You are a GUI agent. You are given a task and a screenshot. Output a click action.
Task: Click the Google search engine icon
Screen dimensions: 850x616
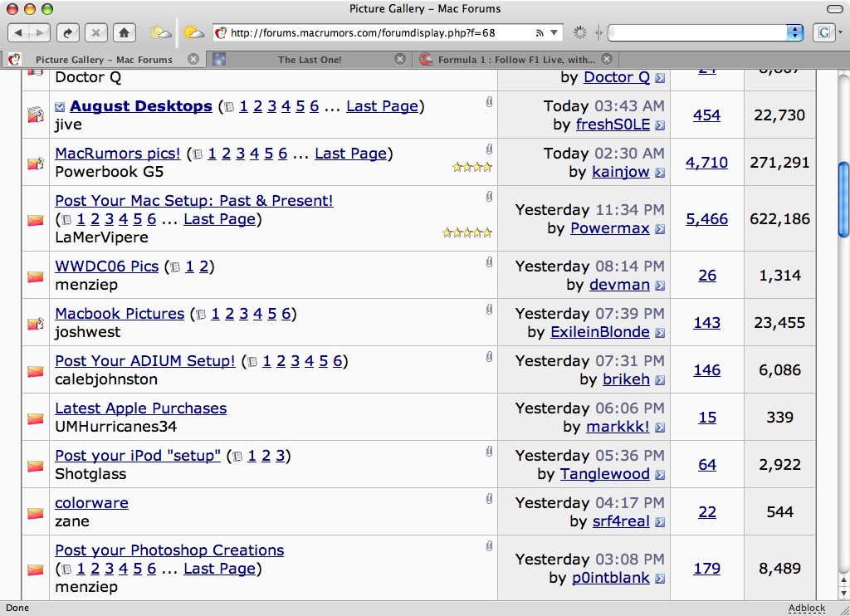(x=824, y=32)
